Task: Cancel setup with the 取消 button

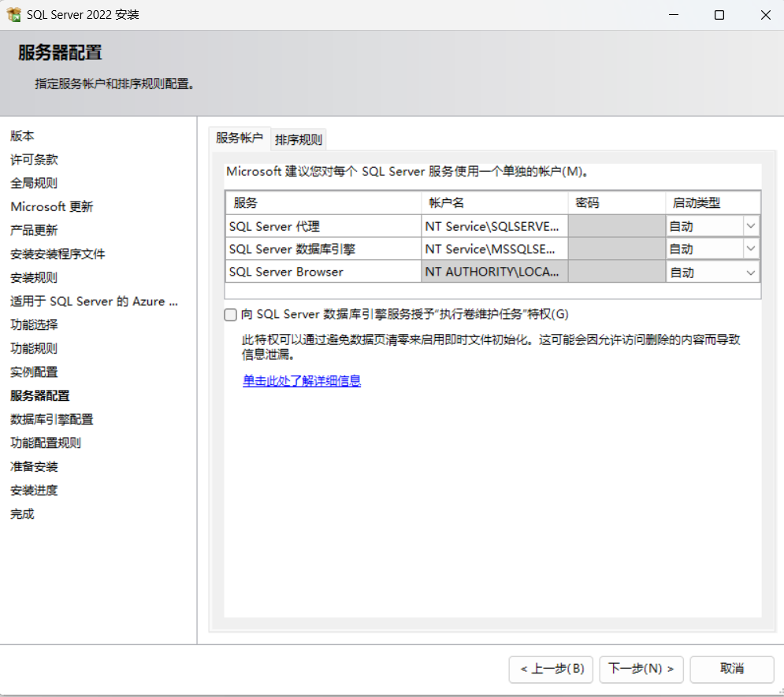Action: (732, 669)
